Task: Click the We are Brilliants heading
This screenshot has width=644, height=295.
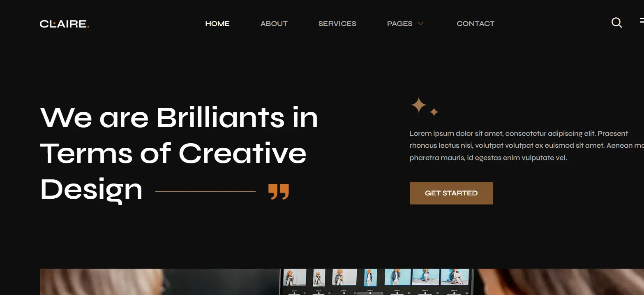Action: [x=179, y=153]
